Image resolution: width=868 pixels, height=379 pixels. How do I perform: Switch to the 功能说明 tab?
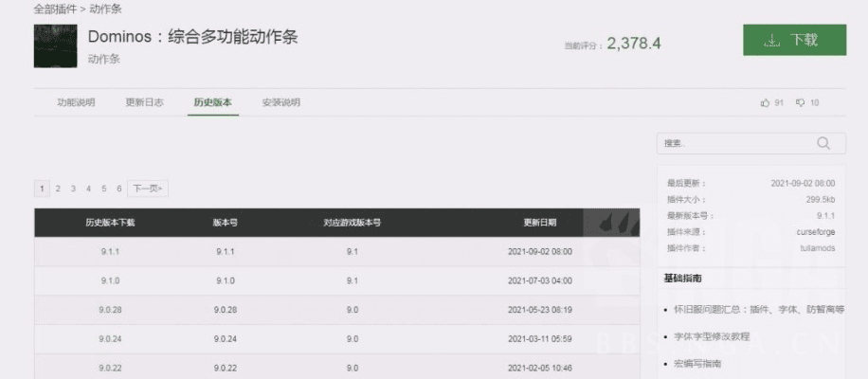click(76, 102)
